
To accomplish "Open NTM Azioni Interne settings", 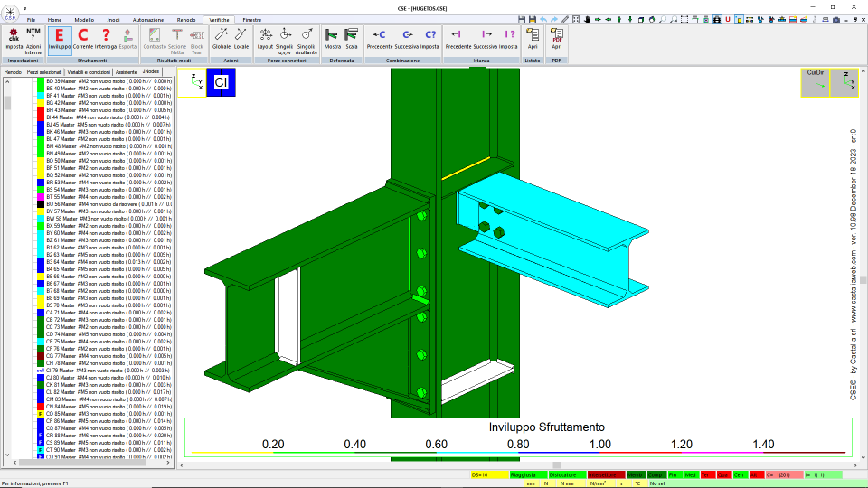I will (33, 41).
